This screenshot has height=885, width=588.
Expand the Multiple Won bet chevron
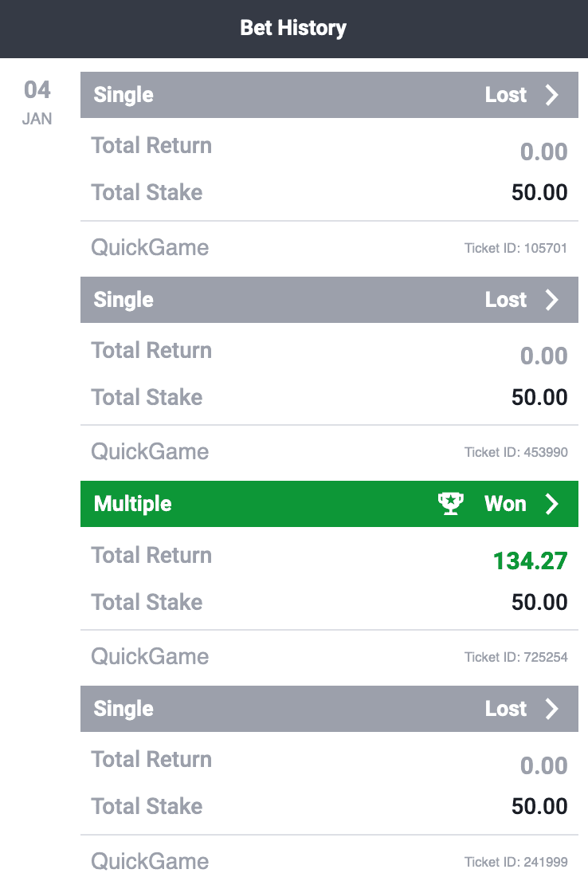(552, 504)
